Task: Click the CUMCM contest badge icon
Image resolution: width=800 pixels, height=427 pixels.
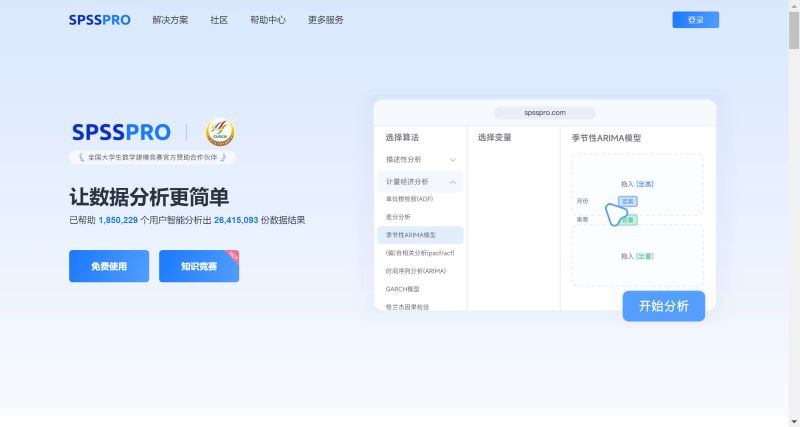Action: coord(220,132)
